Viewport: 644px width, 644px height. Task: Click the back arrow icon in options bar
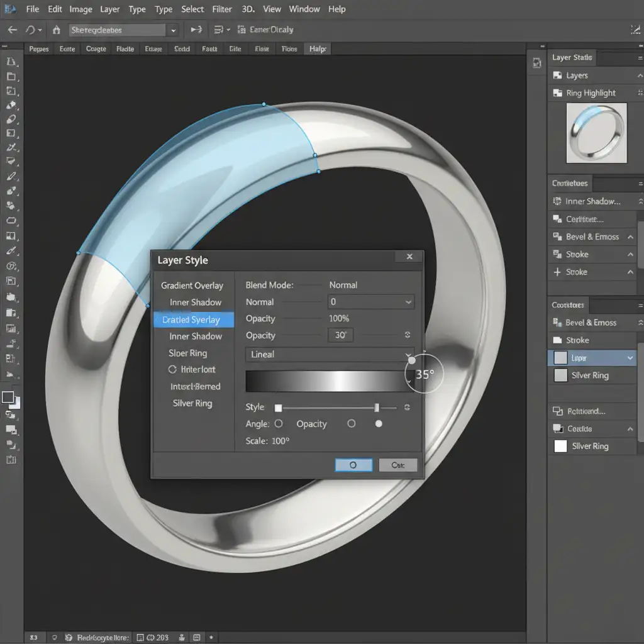coord(11,30)
